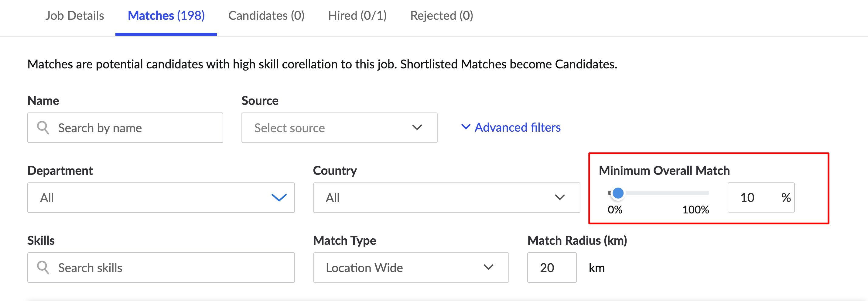Screen dimensions: 868x301
Task: Click the chevron arrow in Source dropdown
Action: coord(417,128)
